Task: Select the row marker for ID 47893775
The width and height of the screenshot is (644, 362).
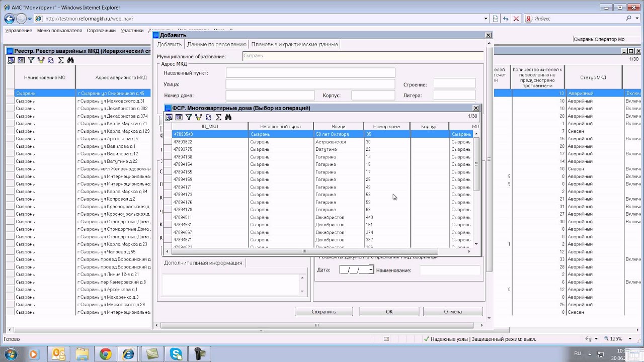Action: pos(168,149)
